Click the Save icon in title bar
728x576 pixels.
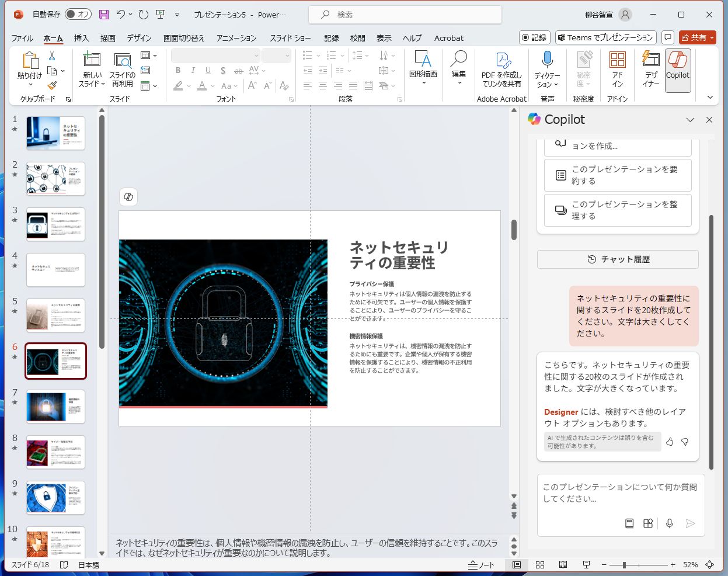pos(104,15)
